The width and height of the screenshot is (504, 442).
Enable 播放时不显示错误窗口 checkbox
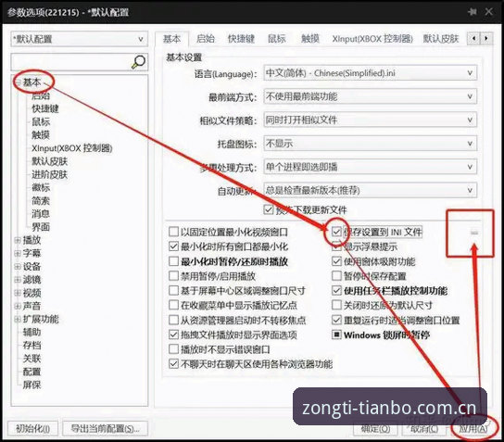[x=173, y=349]
